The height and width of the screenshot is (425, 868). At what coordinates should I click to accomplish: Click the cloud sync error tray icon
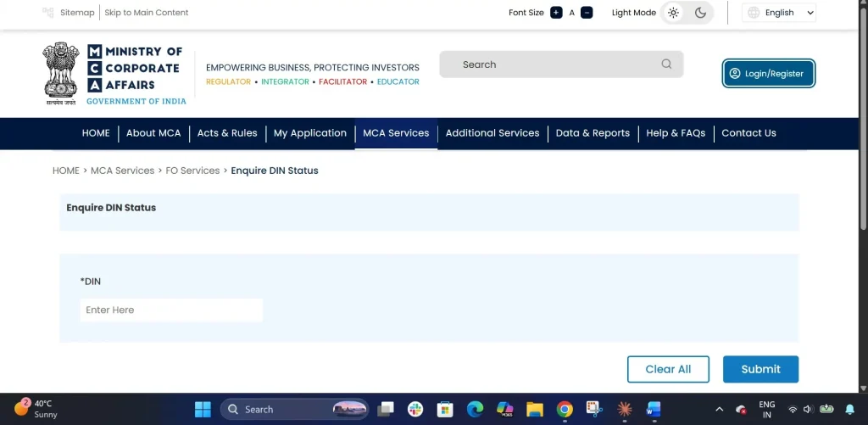741,410
